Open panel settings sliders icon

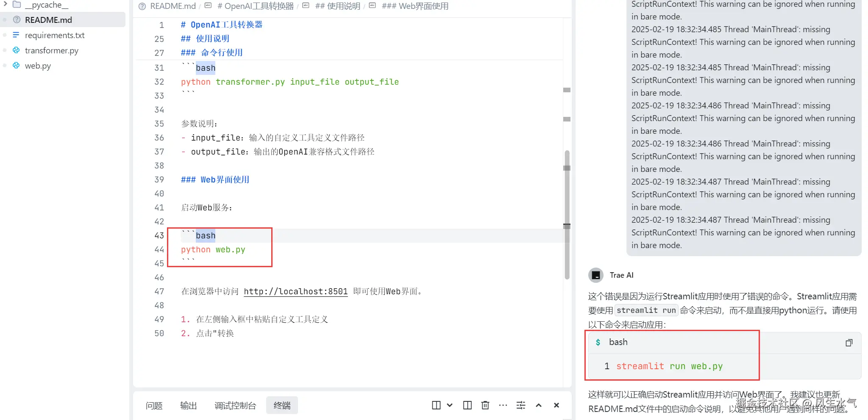click(521, 405)
